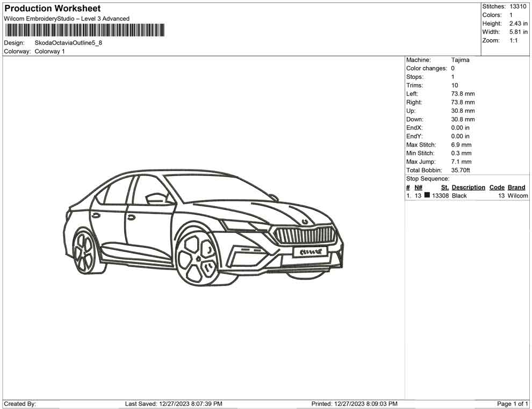Click the St. column header

[x=445, y=187]
